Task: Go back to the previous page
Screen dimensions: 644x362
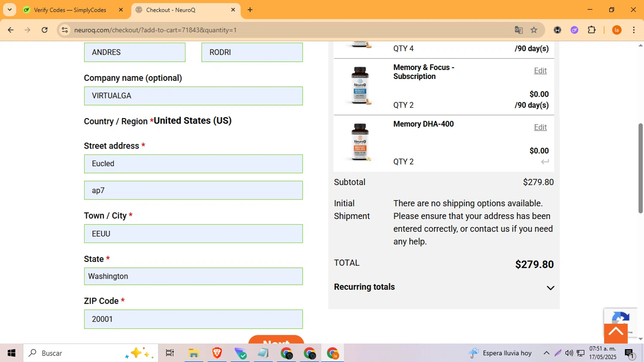Action: coord(11,30)
